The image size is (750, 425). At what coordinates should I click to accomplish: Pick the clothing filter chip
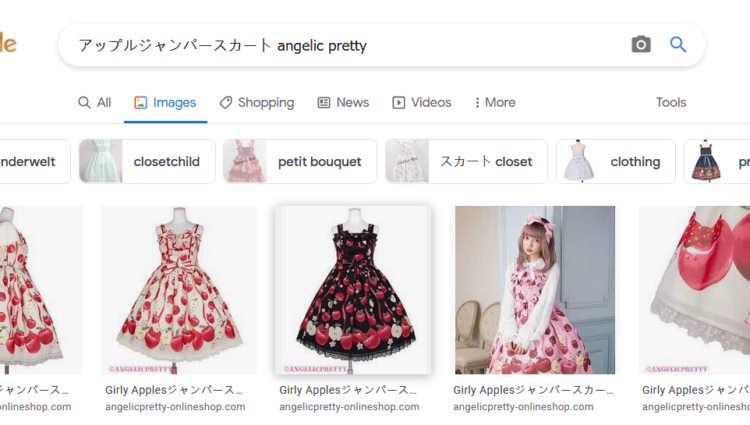tap(616, 161)
